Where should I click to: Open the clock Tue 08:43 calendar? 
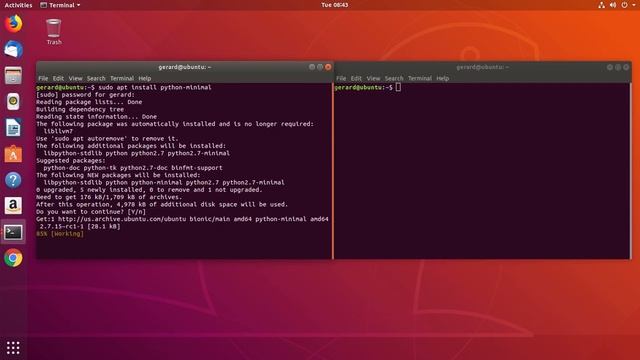tap(335, 5)
